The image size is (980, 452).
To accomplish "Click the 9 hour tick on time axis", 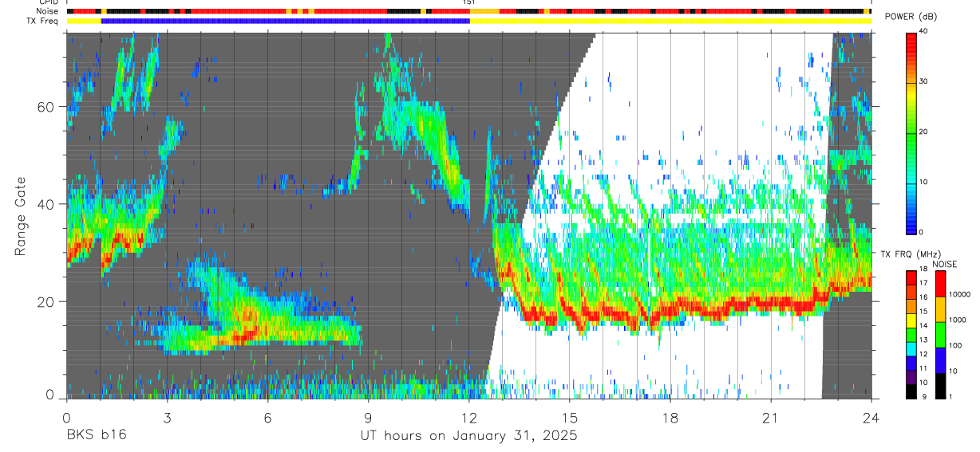I will tap(368, 418).
